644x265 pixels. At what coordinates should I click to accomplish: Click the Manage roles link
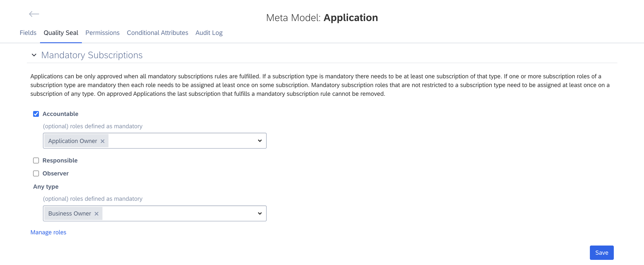[48, 232]
